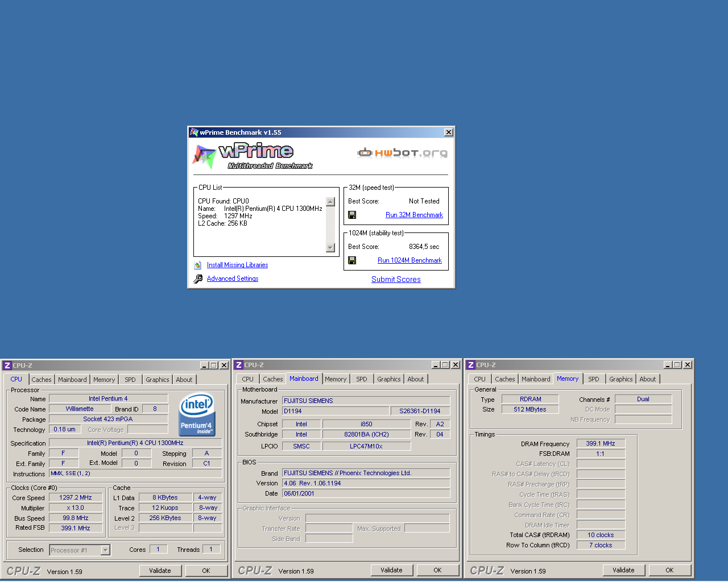Viewport: 728px width, 582px height.
Task: Run the 1024M Benchmark
Action: coord(409,260)
